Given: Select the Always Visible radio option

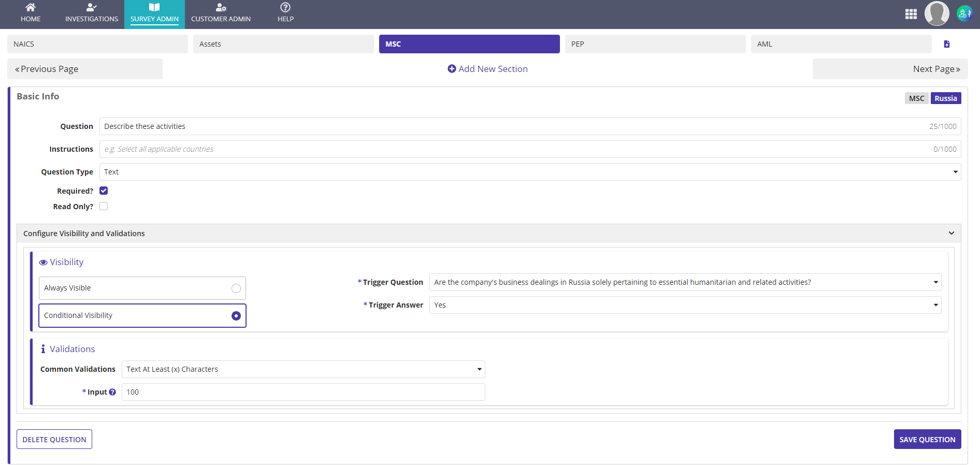Looking at the screenshot, I should pyautogui.click(x=236, y=288).
